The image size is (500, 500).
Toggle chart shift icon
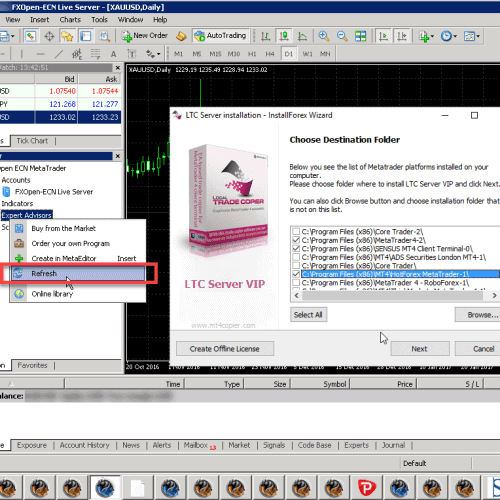click(402, 36)
